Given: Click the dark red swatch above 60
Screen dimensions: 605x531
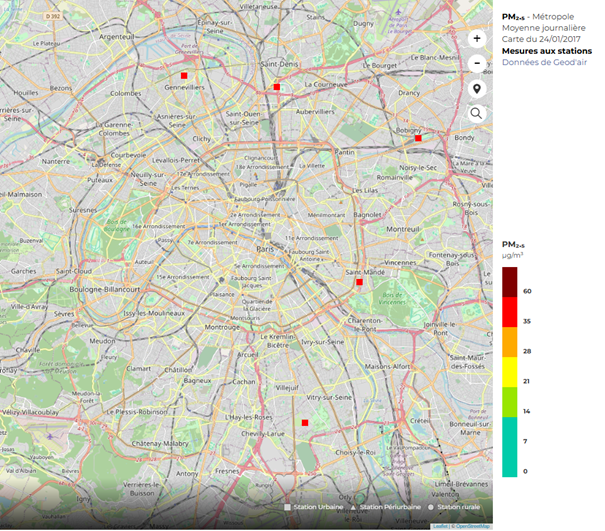Looking at the screenshot, I should pos(509,282).
